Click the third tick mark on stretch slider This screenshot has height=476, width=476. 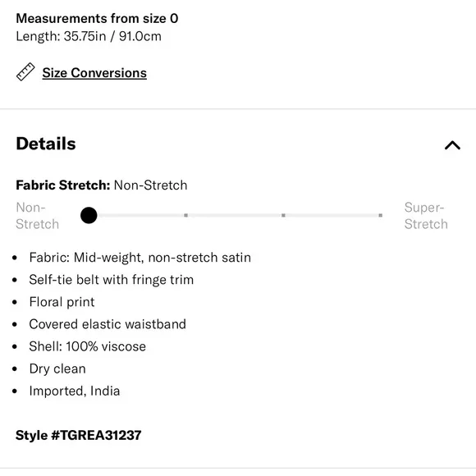pos(283,215)
